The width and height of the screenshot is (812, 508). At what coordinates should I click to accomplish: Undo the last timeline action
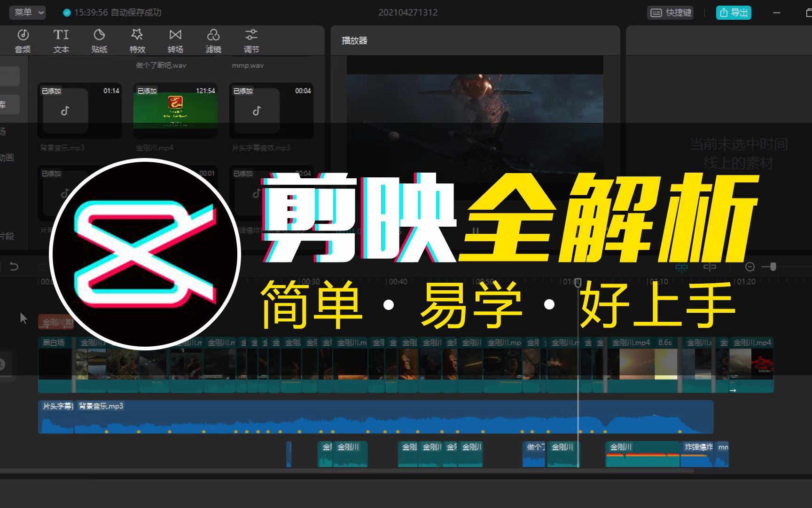coord(14,267)
